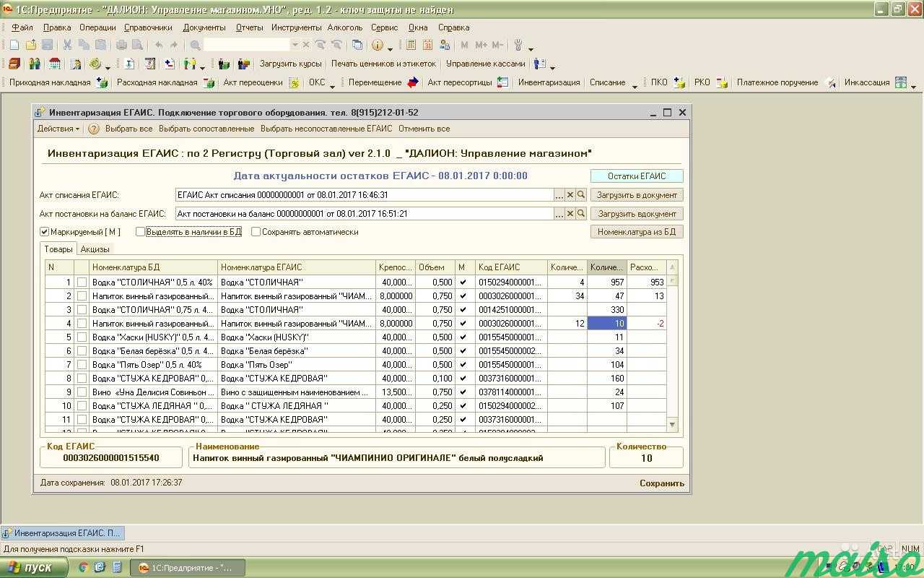The image size is (924, 578).
Task: Click the Приходная накладная icon
Action: (x=102, y=82)
